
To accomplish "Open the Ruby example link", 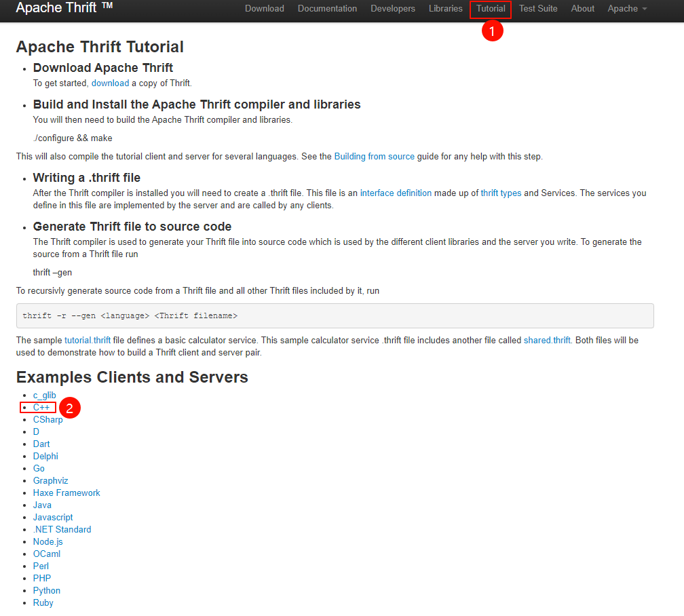I will [43, 603].
